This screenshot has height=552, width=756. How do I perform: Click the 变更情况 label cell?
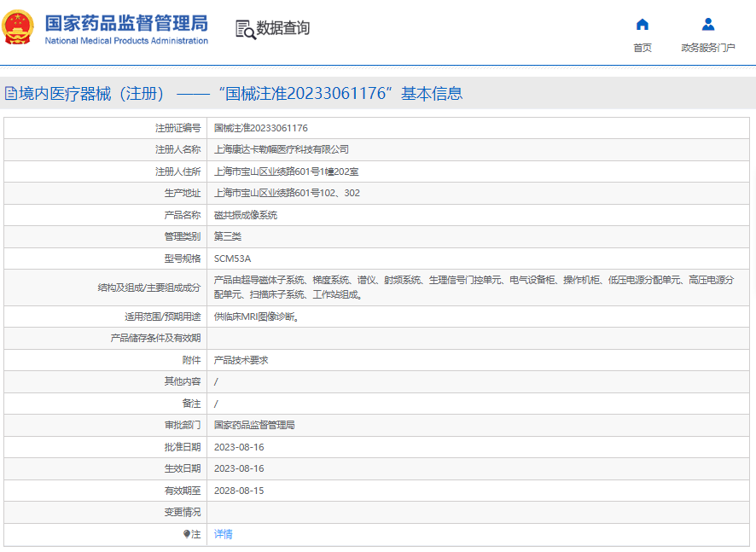(x=106, y=512)
